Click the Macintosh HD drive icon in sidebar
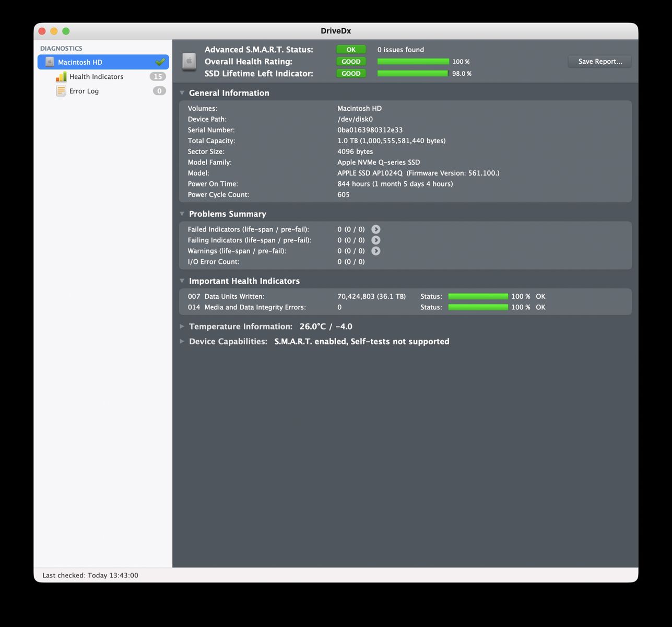 [x=50, y=62]
